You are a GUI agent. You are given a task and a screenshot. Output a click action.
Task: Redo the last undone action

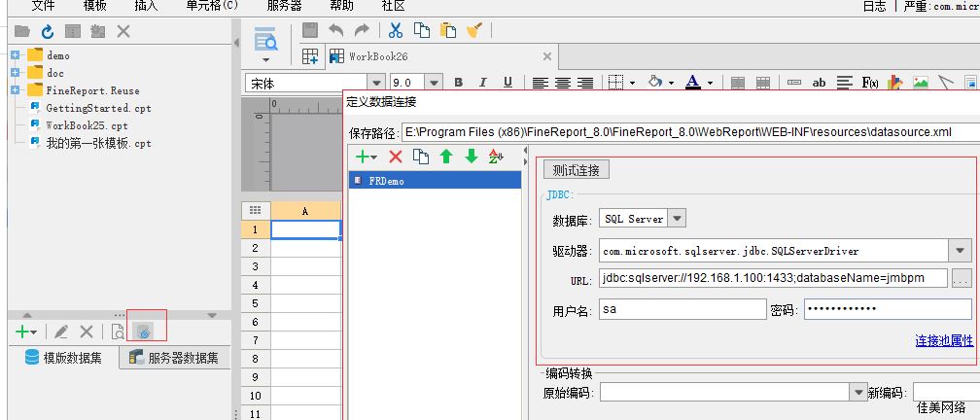(362, 30)
